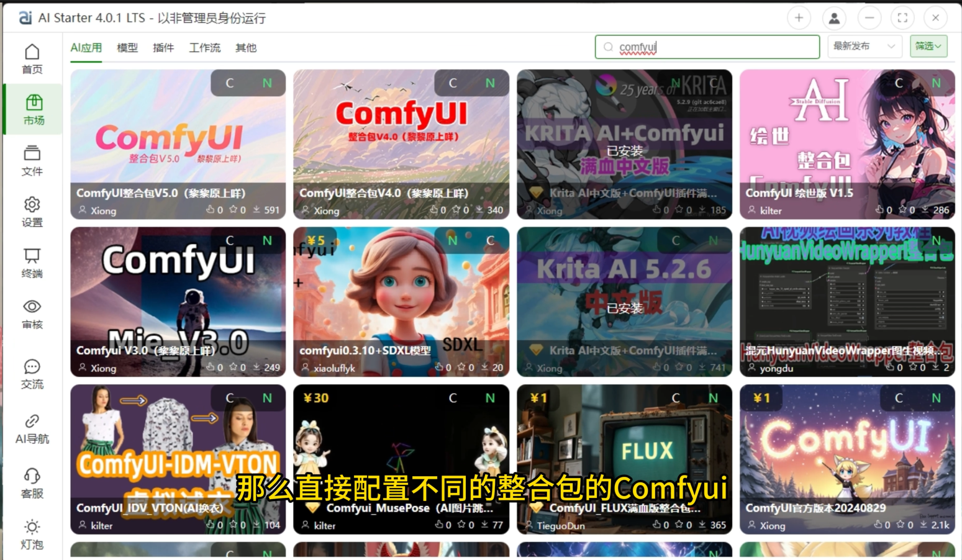Click the author icon beside kilter on IDV_VTON card
This screenshot has width=962, height=560.
82,525
